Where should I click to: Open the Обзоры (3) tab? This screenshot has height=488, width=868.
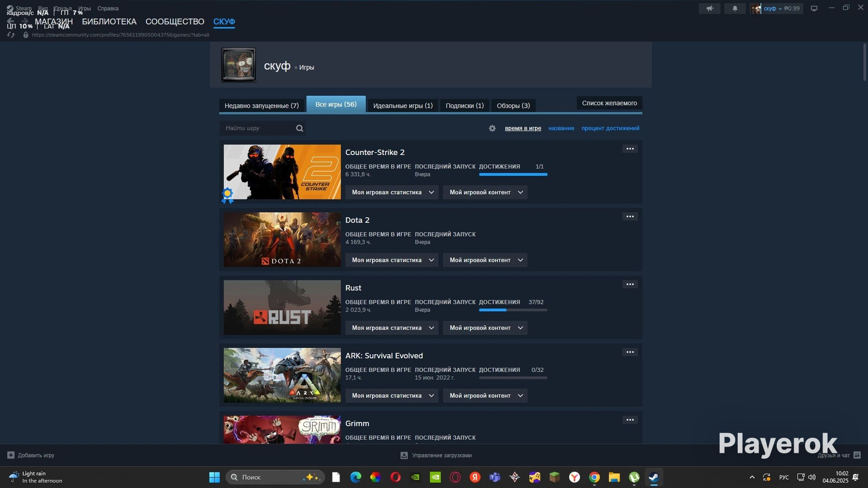click(x=513, y=105)
